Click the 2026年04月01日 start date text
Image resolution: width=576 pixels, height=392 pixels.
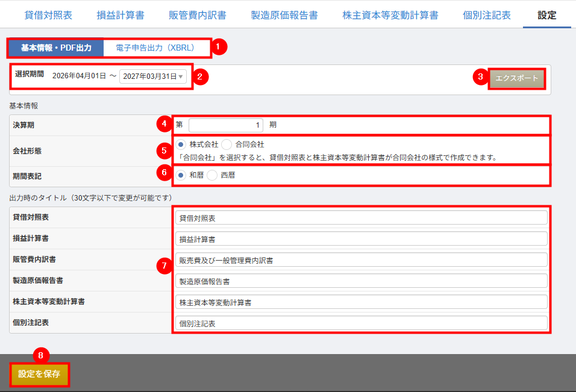pos(79,76)
